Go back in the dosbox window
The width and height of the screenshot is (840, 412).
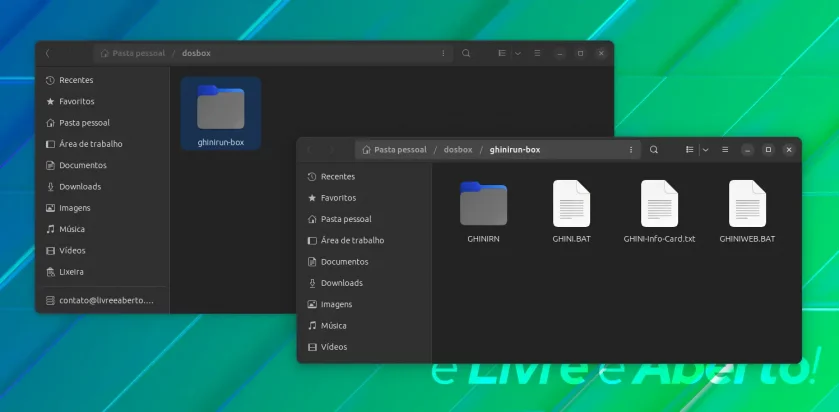pos(48,54)
